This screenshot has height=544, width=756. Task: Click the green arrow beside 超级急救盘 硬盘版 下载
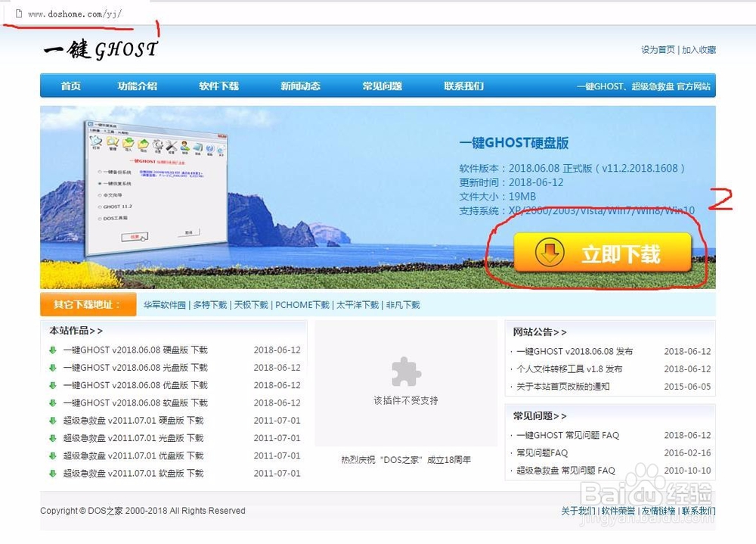click(x=53, y=421)
